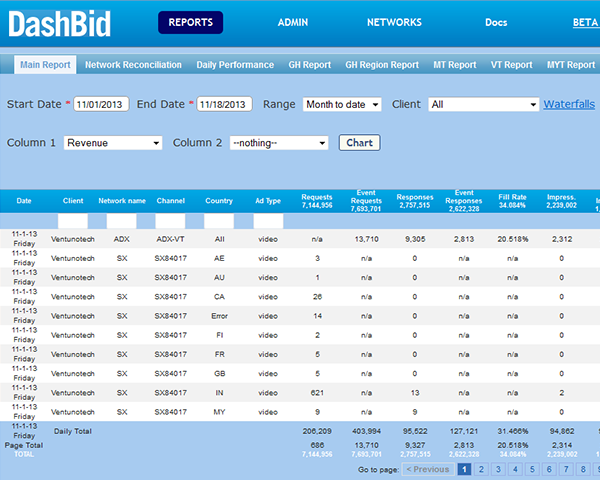Open the GH Region Report tab
The height and width of the screenshot is (480, 600).
pos(382,65)
